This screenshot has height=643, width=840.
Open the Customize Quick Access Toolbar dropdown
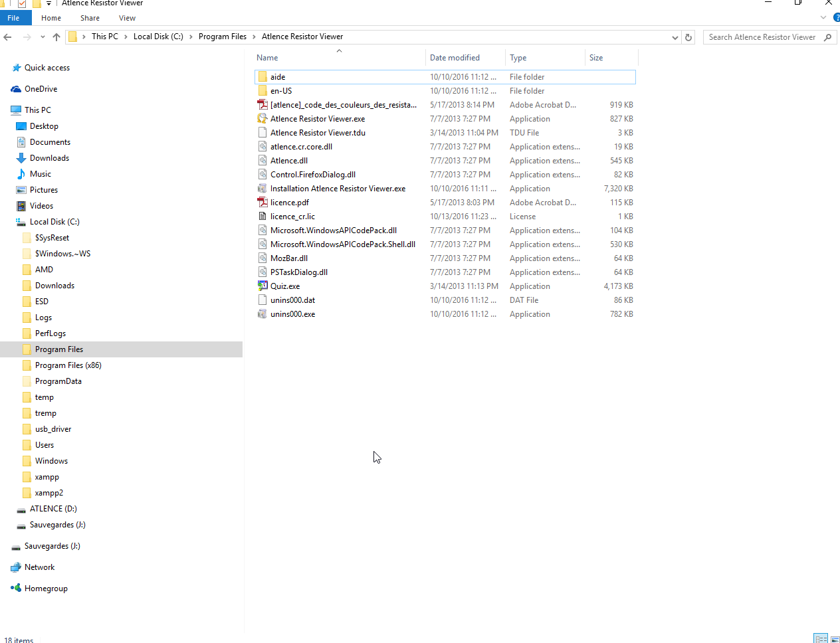click(49, 3)
